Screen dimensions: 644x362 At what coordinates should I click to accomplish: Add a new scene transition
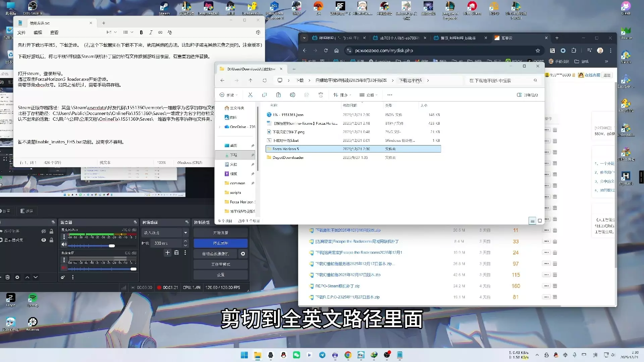tap(168, 253)
